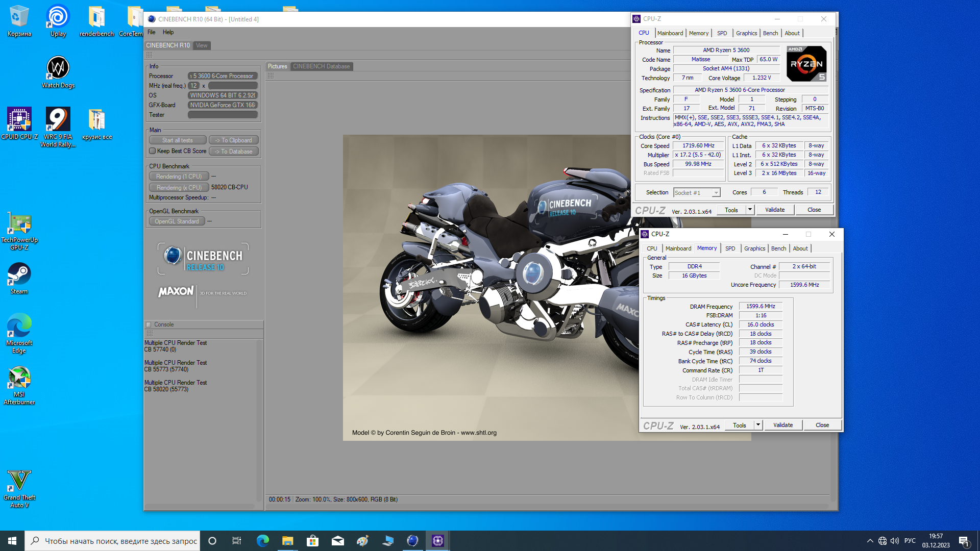This screenshot has height=551, width=980.
Task: Open the Tools dropdown arrow in the upper CPU-Z window
Action: point(750,210)
